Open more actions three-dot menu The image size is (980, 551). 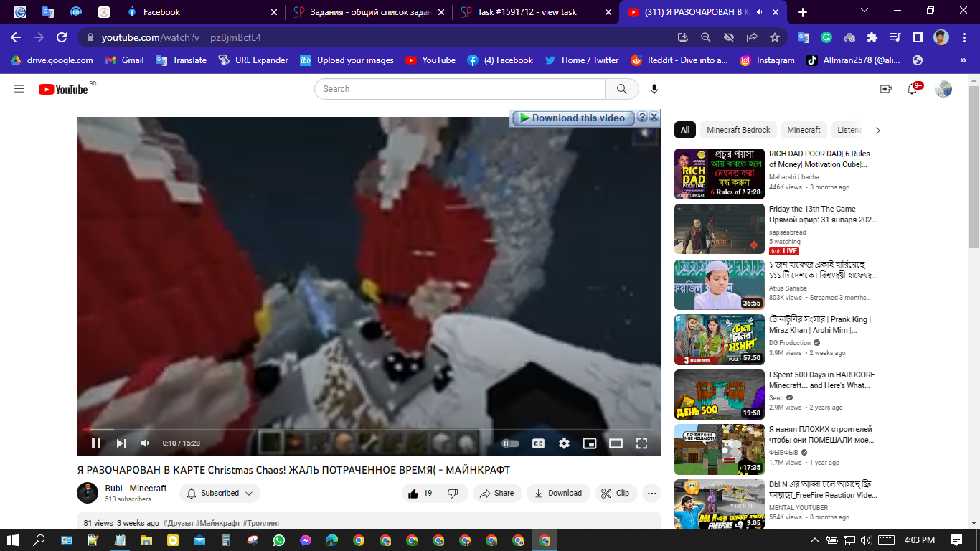coord(651,493)
